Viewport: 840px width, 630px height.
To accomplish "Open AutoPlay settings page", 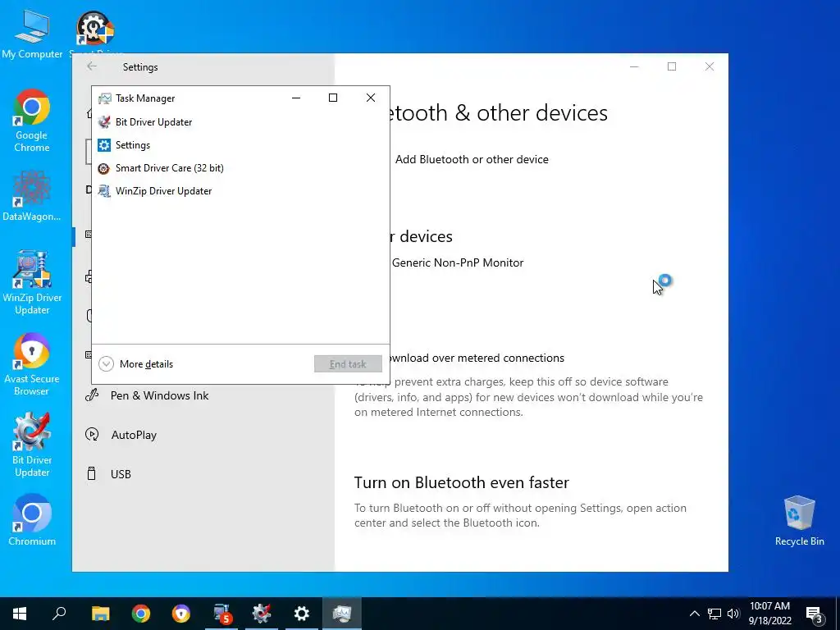I will [134, 435].
